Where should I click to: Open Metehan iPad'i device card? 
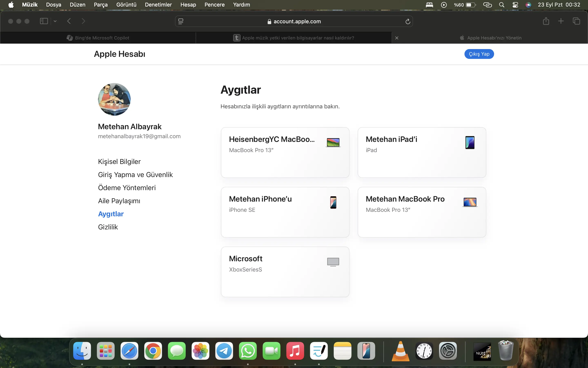pyautogui.click(x=422, y=153)
